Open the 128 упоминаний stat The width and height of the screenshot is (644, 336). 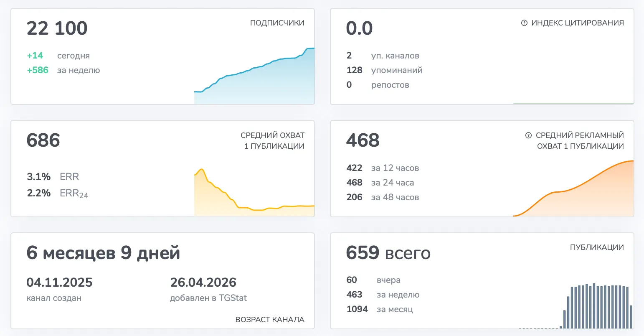(x=385, y=70)
